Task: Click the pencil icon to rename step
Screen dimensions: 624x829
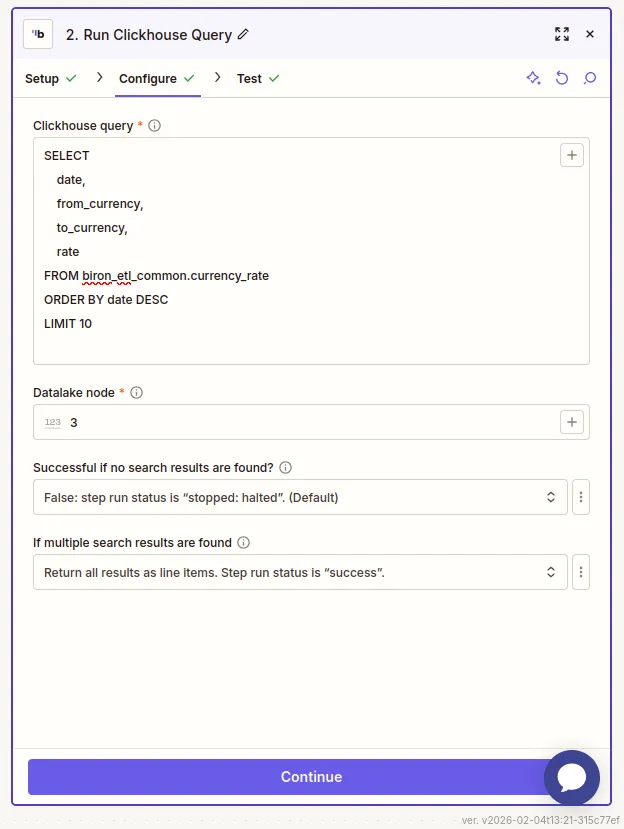Action: click(x=244, y=35)
